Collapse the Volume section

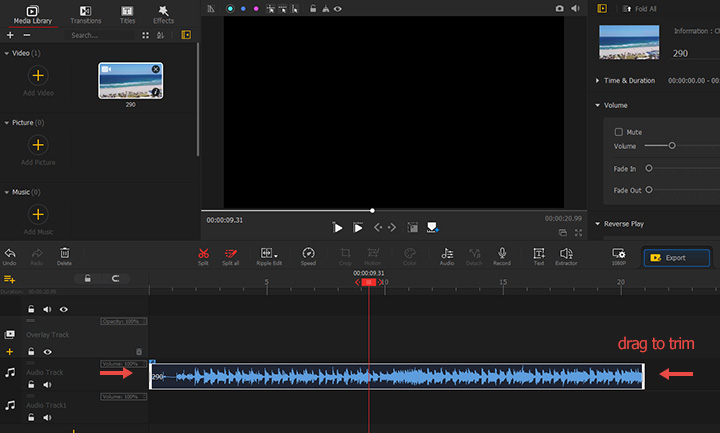(598, 104)
